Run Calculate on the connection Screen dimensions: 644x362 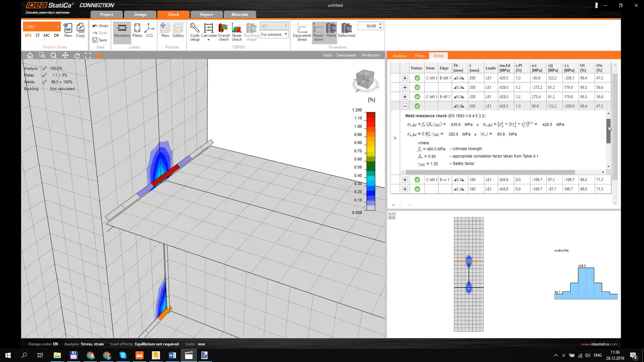(x=209, y=30)
